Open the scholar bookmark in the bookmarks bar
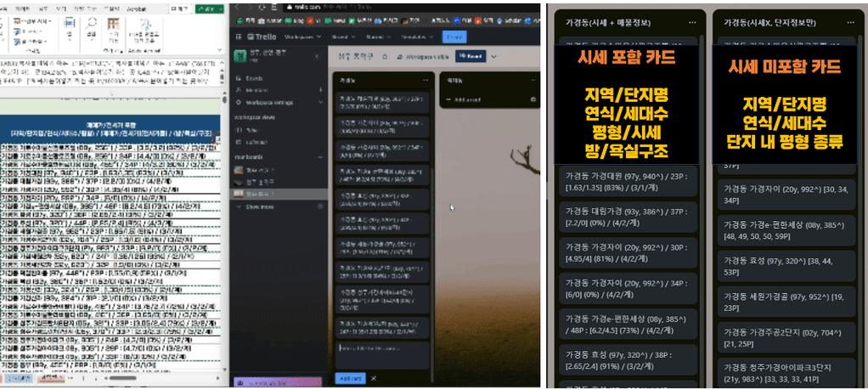The height and width of the screenshot is (390, 868). pyautogui.click(x=509, y=21)
